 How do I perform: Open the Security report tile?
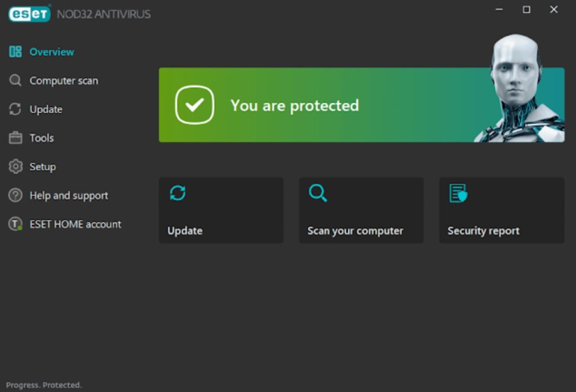(x=501, y=210)
